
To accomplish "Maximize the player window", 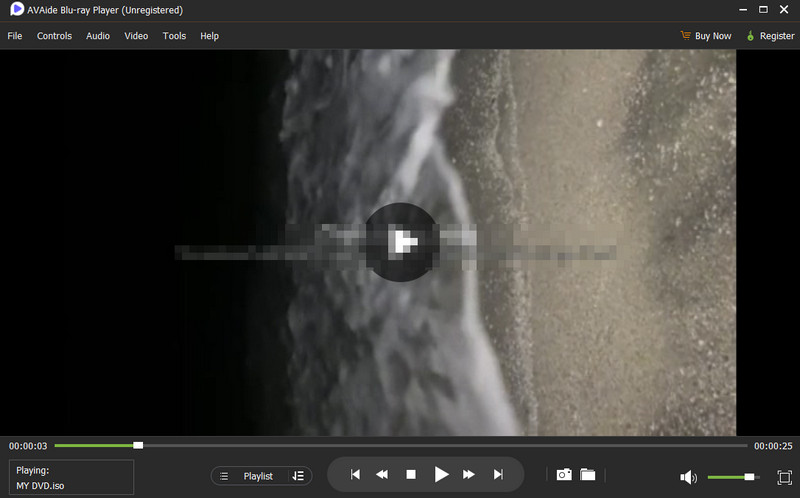I will pos(763,10).
